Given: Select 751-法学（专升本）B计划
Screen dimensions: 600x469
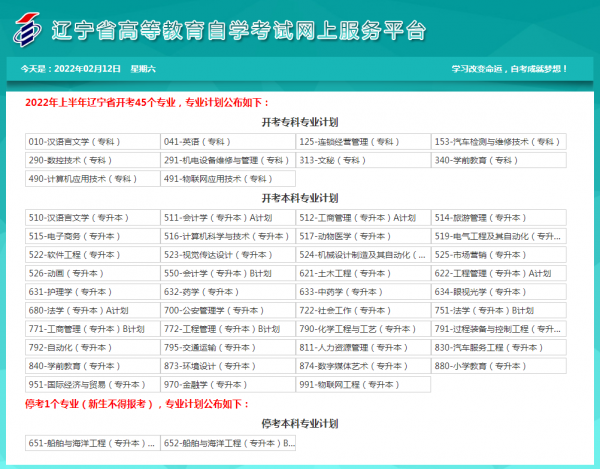Looking at the screenshot, I should point(499,310).
